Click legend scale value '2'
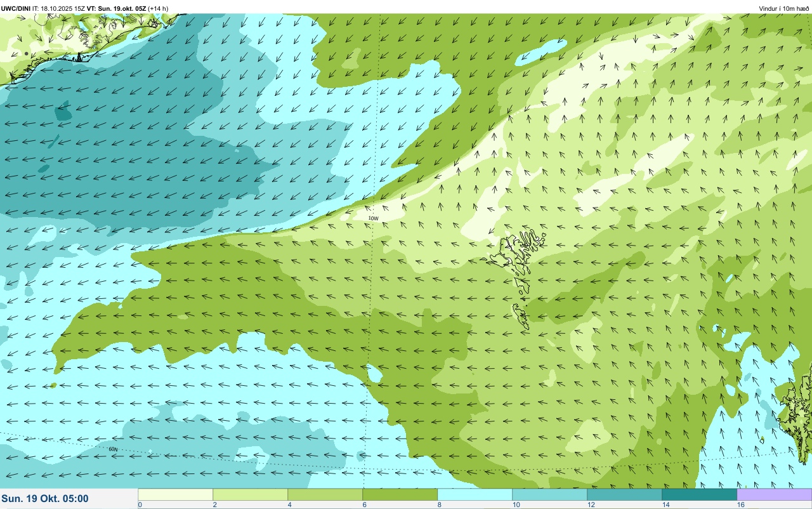Image resolution: width=812 pixels, height=509 pixels. point(215,505)
